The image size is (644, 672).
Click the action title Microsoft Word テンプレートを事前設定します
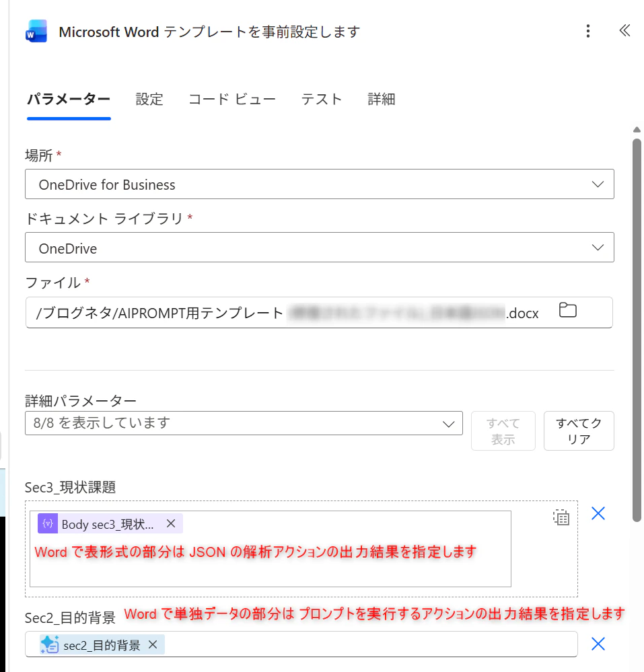click(209, 32)
